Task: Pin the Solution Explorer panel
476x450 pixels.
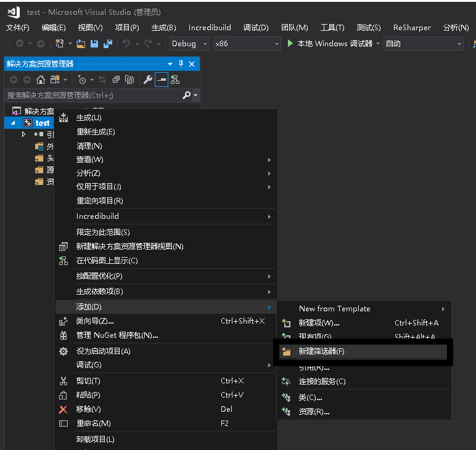Action: pos(181,63)
